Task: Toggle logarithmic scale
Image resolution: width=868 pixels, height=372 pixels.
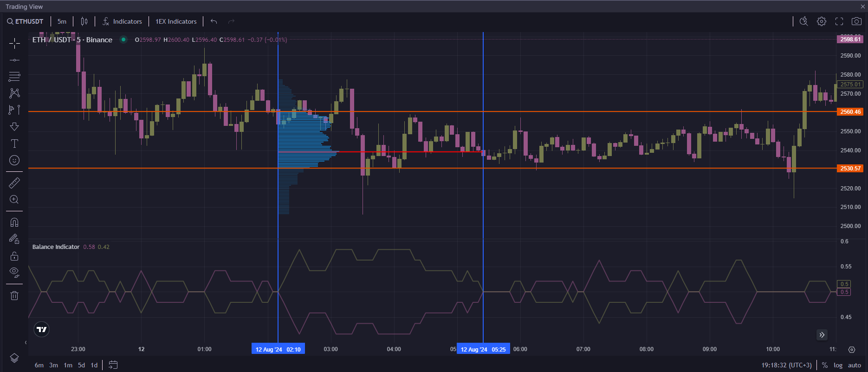Action: 838,365
